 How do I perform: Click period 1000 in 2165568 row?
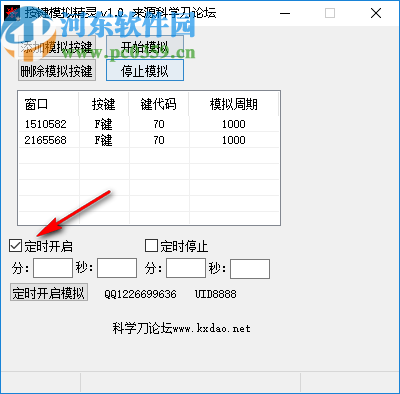click(x=234, y=140)
